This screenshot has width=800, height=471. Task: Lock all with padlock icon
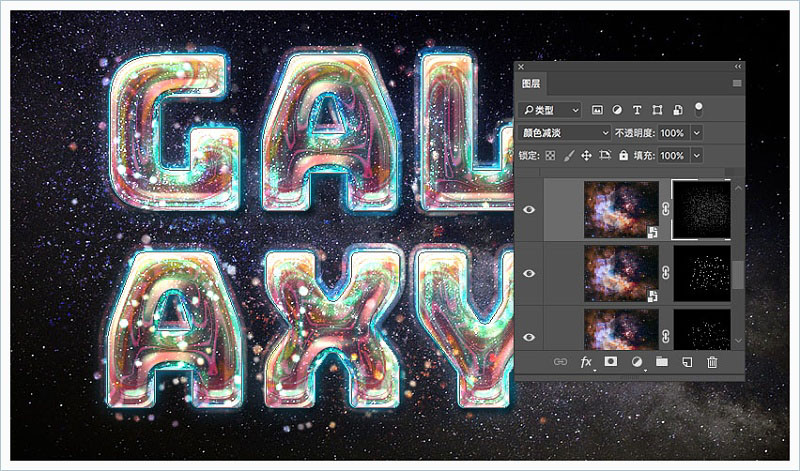(623, 155)
